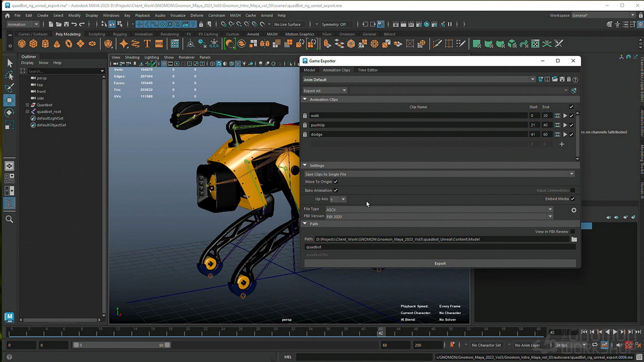Click the polygon Type tool icon

[147, 44]
